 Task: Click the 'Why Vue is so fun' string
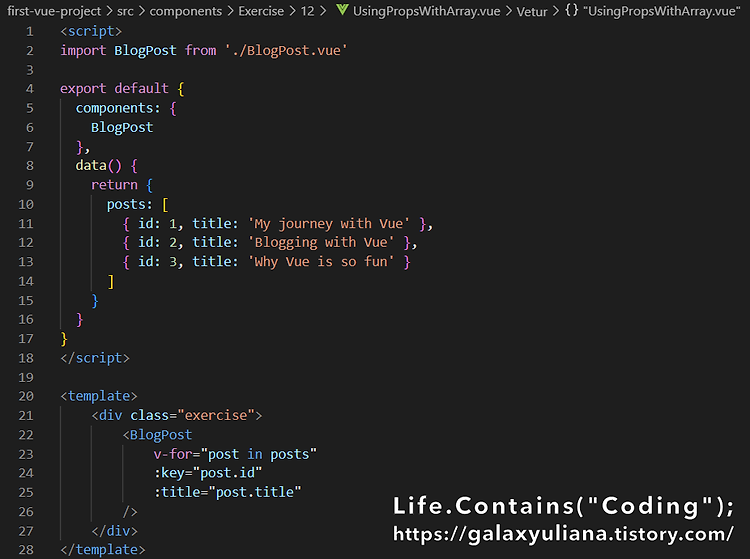(321, 262)
